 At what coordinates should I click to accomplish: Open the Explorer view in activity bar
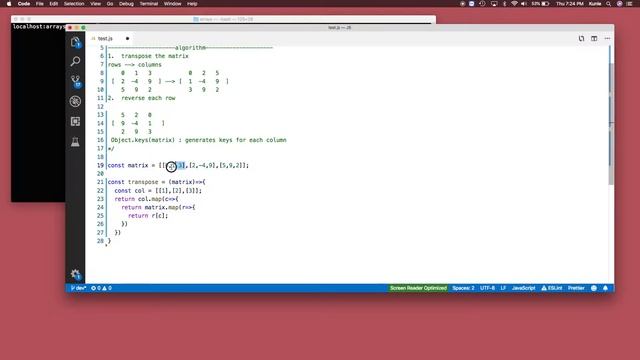click(x=75, y=42)
